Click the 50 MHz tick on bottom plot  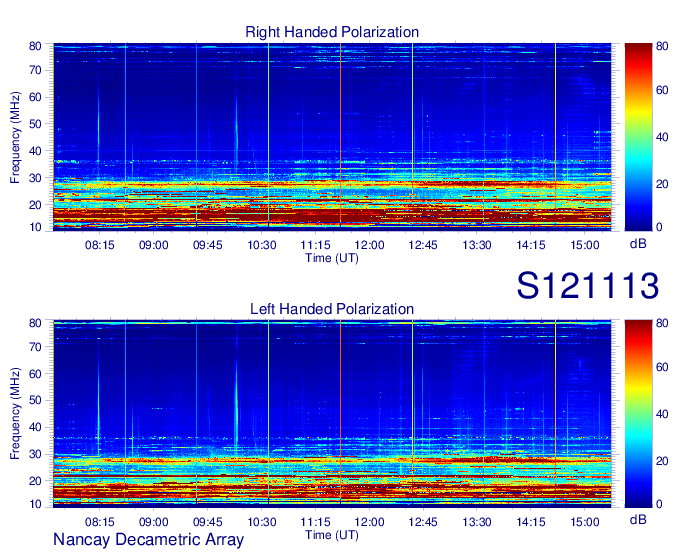[35, 400]
